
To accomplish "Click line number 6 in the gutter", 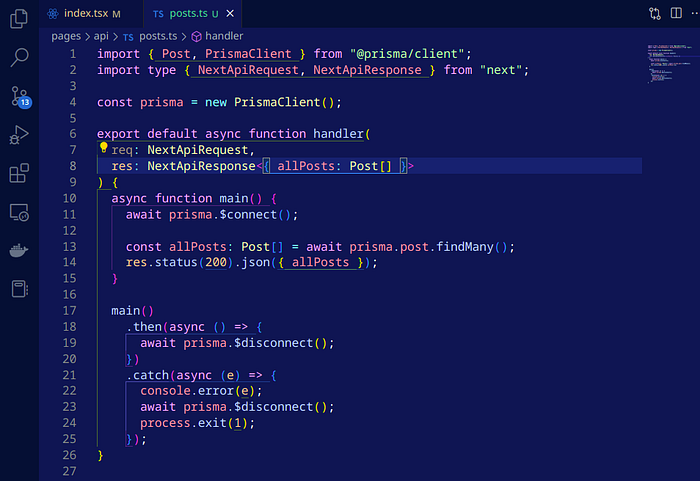I will point(73,134).
